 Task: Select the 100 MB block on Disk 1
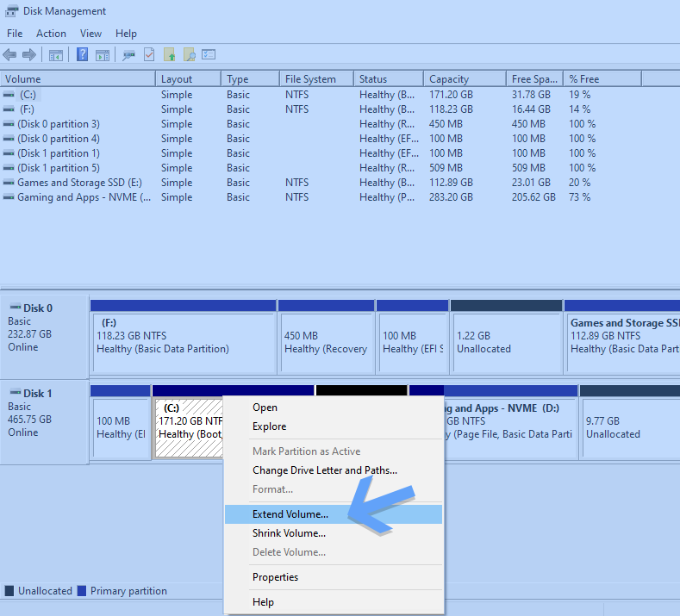point(121,422)
